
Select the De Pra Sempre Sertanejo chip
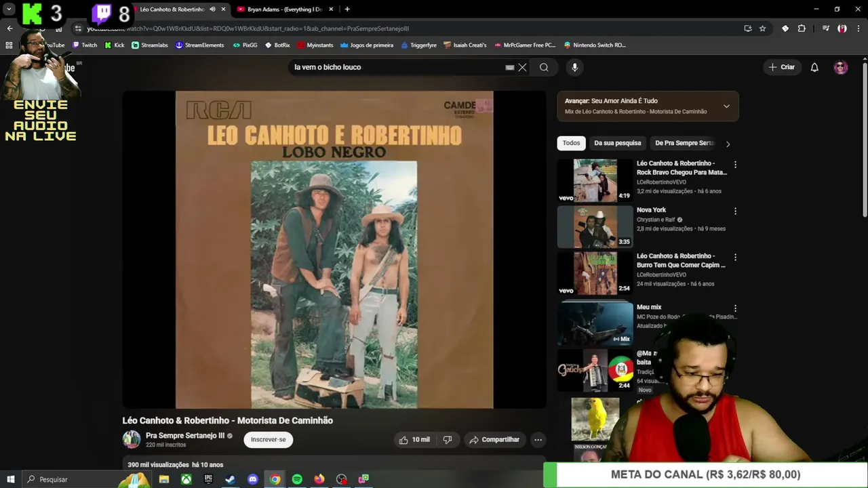tap(684, 143)
